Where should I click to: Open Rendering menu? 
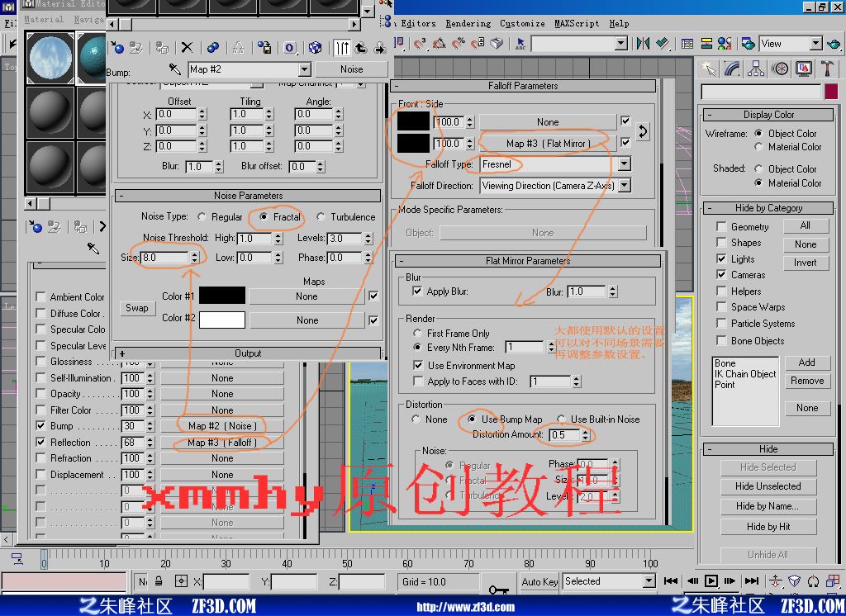468,24
